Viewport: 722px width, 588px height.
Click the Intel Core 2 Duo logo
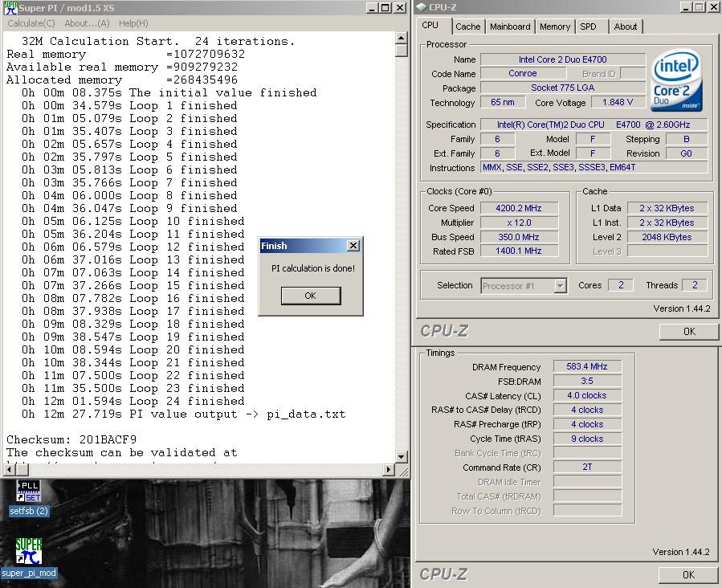pos(676,81)
